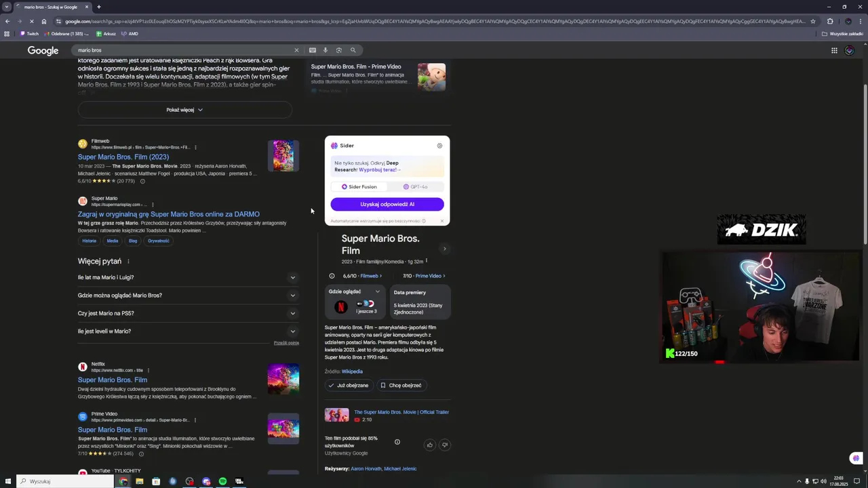Click the magnifier search submit icon
The image size is (868, 488).
coord(353,50)
